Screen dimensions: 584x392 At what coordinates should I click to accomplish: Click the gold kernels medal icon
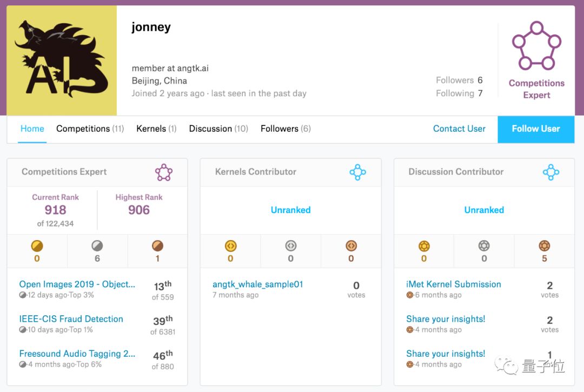(230, 247)
